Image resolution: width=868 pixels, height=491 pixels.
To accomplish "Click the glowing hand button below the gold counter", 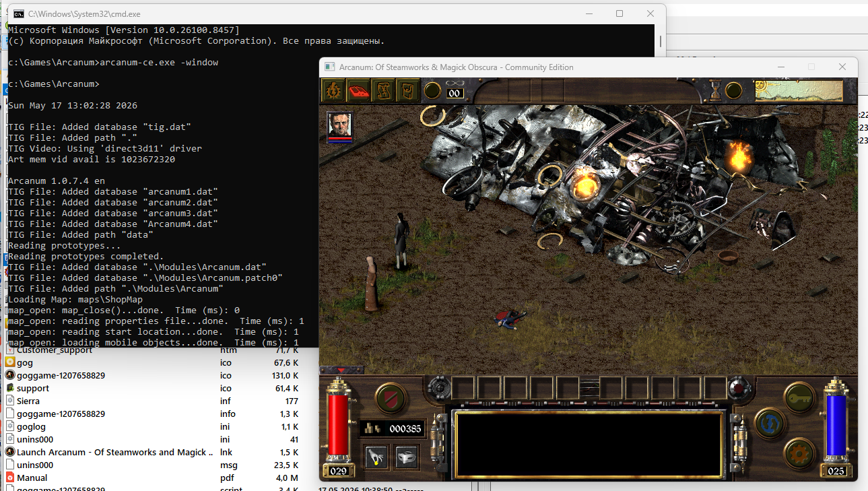I will coord(376,458).
